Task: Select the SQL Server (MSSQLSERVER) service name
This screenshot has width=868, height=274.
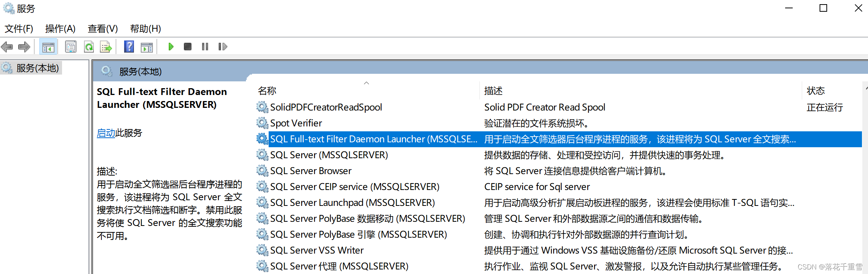Action: click(x=329, y=155)
